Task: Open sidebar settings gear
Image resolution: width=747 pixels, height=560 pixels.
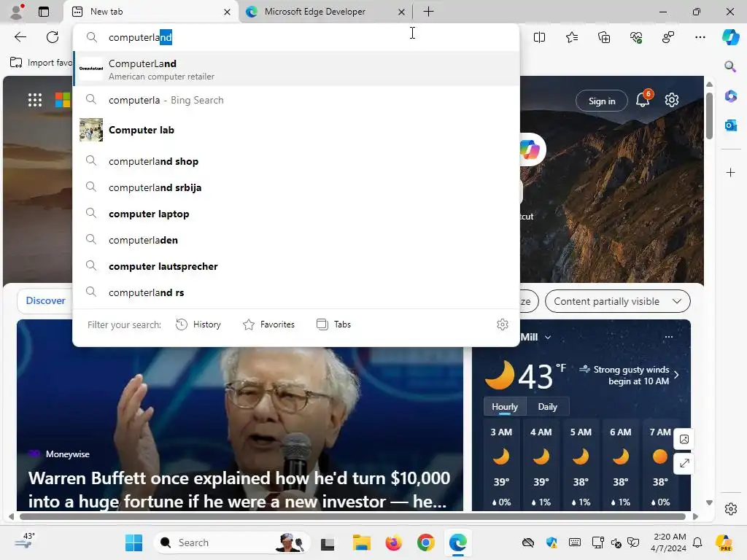Action: (x=730, y=509)
